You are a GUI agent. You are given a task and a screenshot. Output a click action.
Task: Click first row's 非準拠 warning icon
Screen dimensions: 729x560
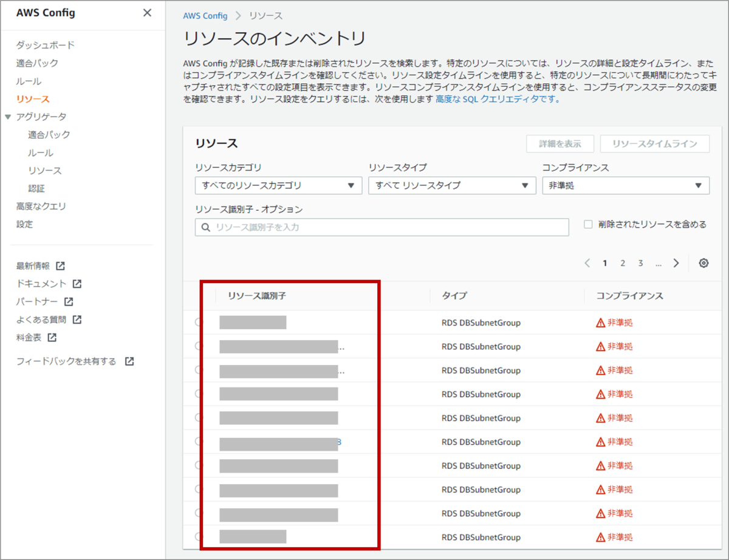[x=601, y=323]
